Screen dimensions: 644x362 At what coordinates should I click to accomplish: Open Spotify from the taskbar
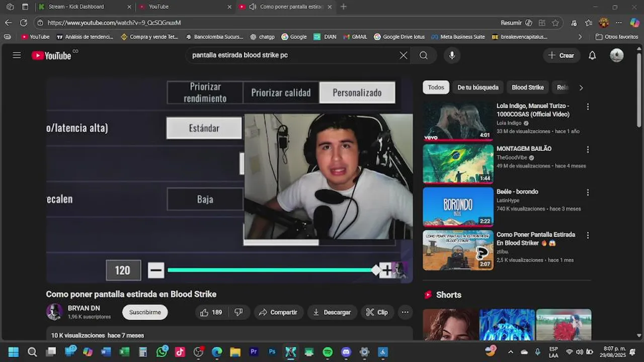(x=328, y=352)
